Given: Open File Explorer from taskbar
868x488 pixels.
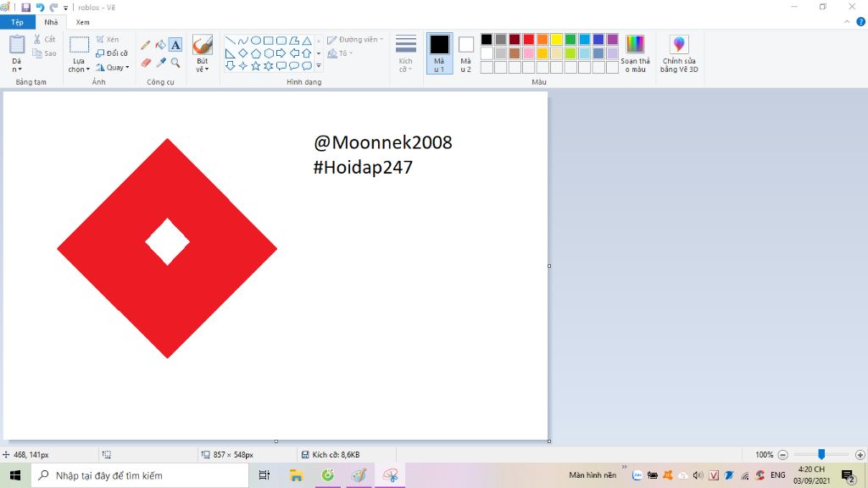Looking at the screenshot, I should (x=296, y=475).
